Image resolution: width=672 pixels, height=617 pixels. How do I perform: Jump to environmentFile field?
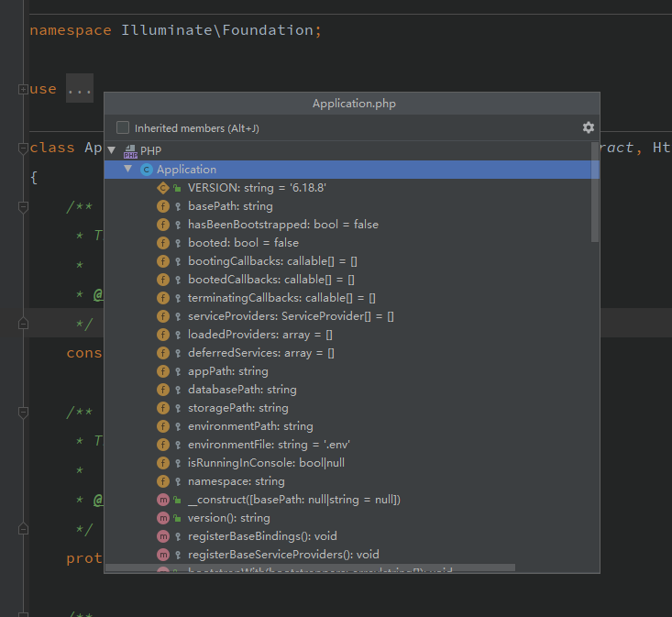tap(269, 445)
